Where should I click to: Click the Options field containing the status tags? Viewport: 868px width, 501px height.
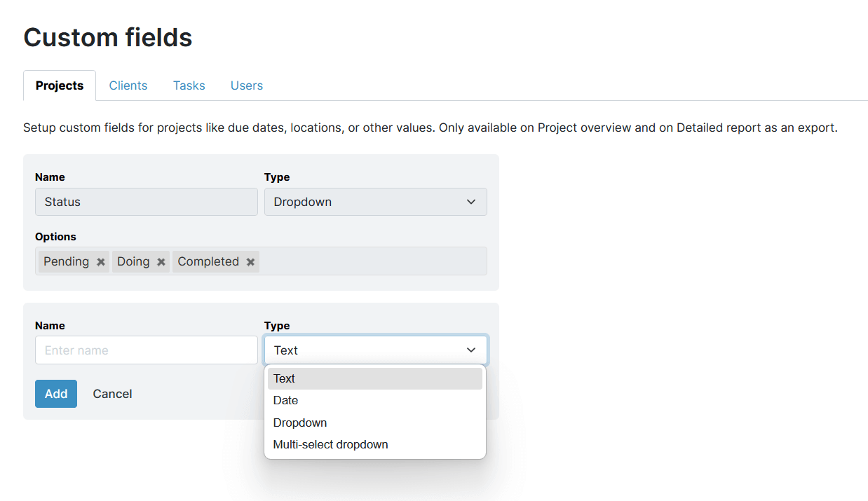pyautogui.click(x=351, y=261)
